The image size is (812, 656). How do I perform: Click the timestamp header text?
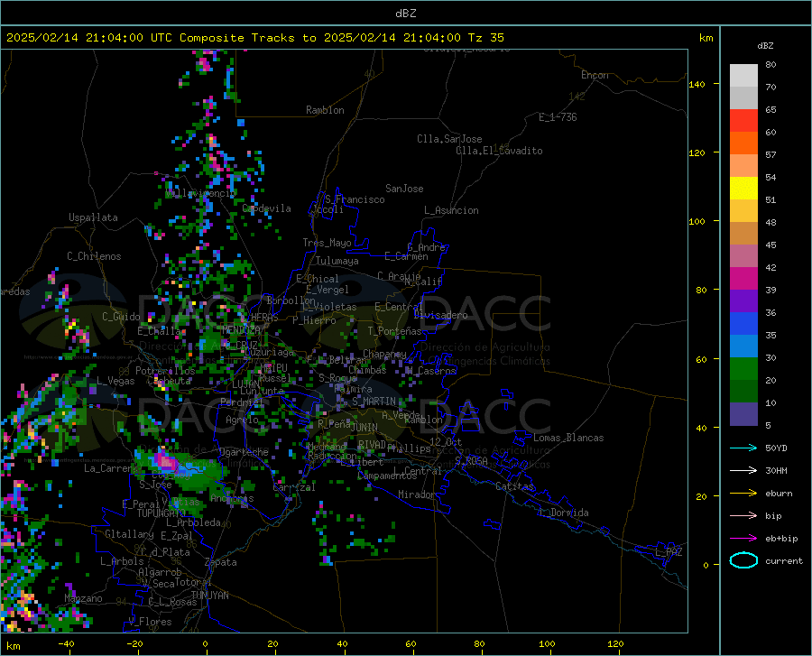click(254, 38)
